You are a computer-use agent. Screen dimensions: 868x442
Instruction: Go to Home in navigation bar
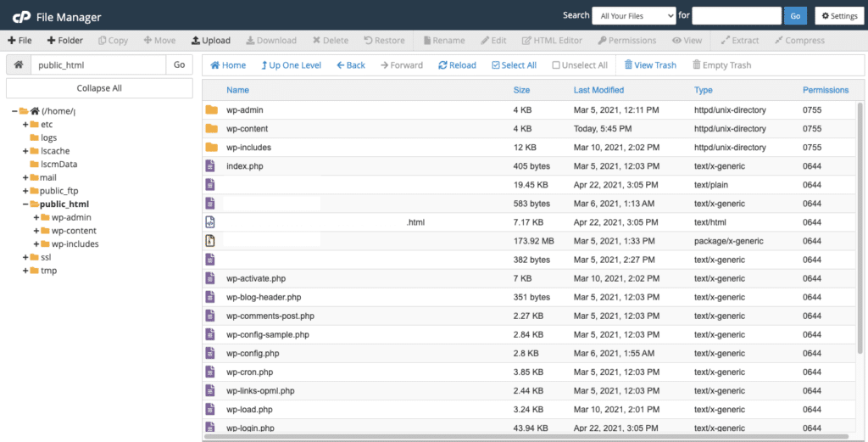228,65
